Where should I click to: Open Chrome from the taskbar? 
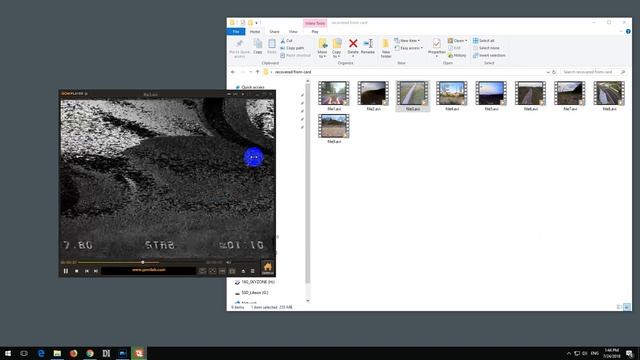pos(90,353)
